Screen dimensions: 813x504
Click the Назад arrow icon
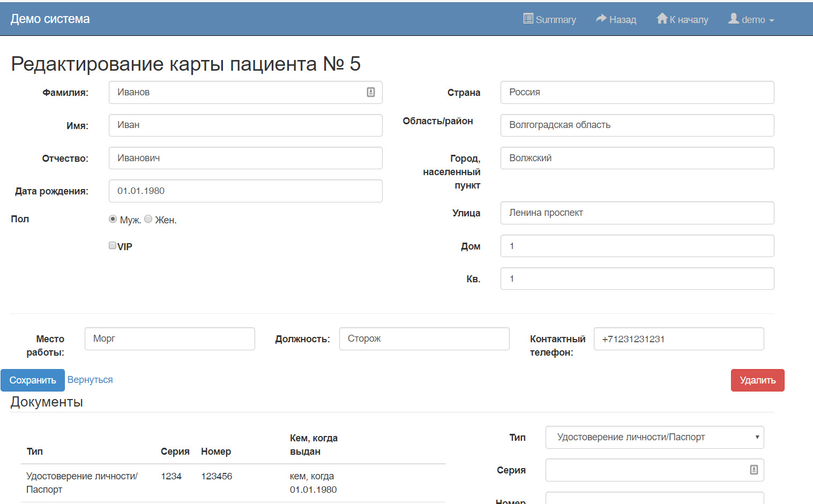(x=601, y=19)
